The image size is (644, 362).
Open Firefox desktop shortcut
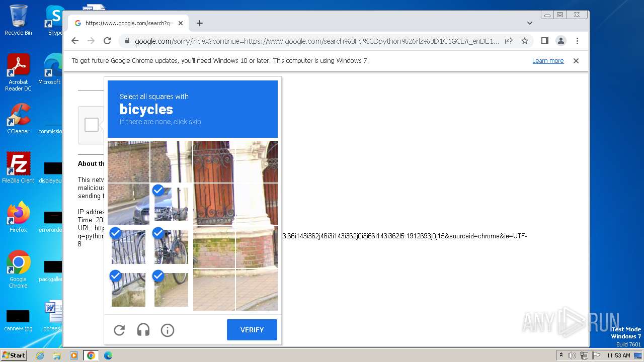coord(18,217)
